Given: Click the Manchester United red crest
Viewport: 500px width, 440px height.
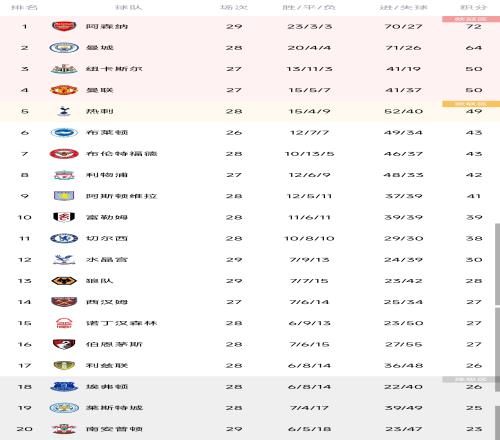Looking at the screenshot, I should point(64,90).
